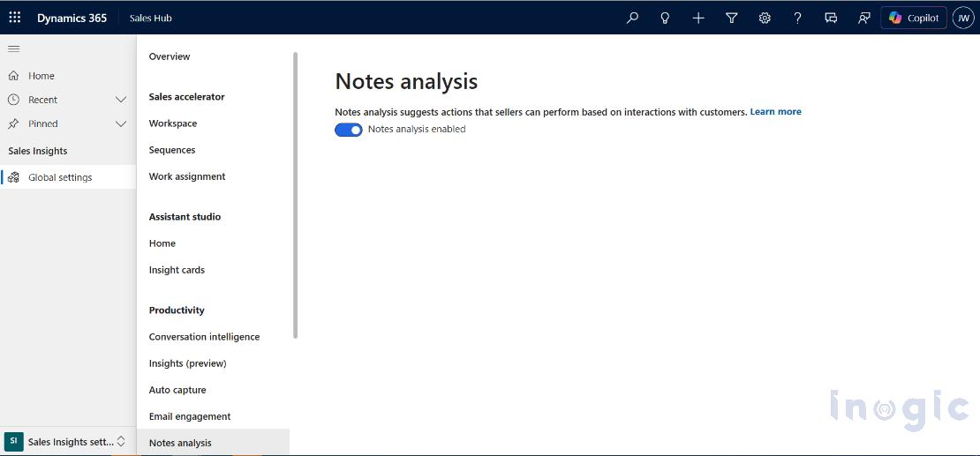This screenshot has height=456, width=980.
Task: Select Global settings in the site map
Action: [x=68, y=177]
